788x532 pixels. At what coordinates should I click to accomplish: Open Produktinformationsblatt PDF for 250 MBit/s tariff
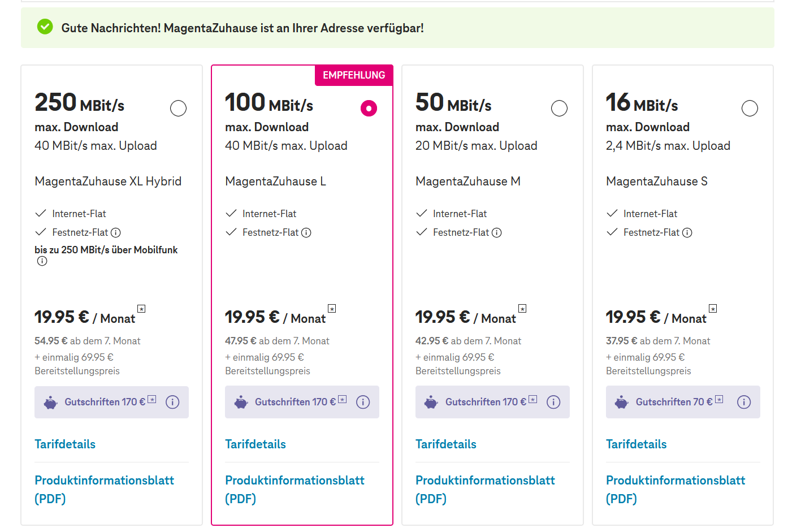point(105,490)
